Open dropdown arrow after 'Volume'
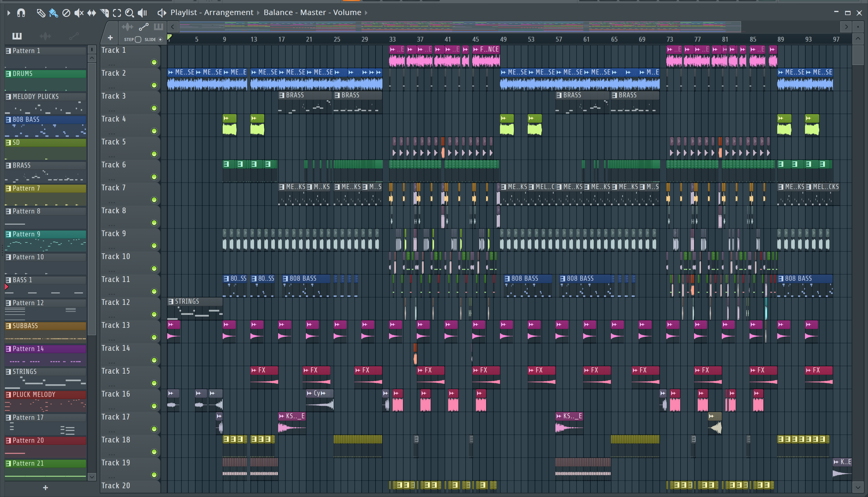Image resolution: width=868 pixels, height=497 pixels. pyautogui.click(x=366, y=13)
